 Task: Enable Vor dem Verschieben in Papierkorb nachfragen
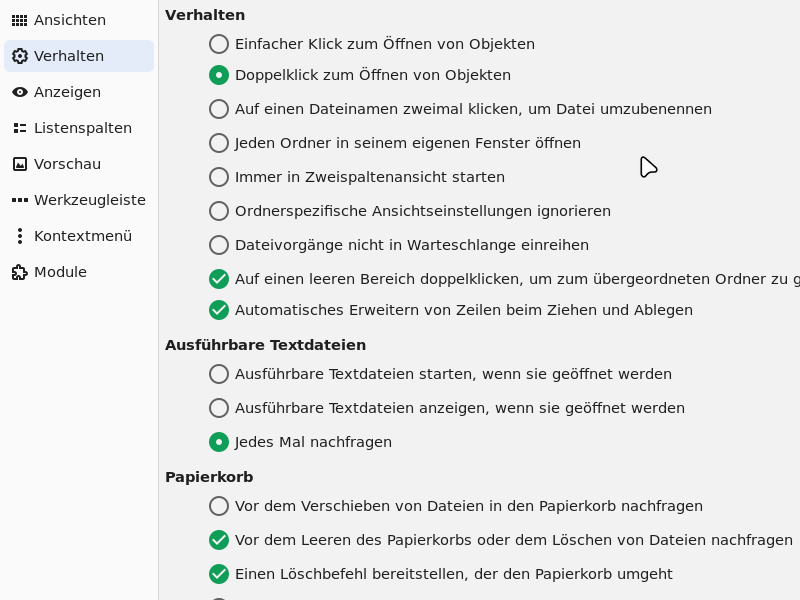click(219, 506)
